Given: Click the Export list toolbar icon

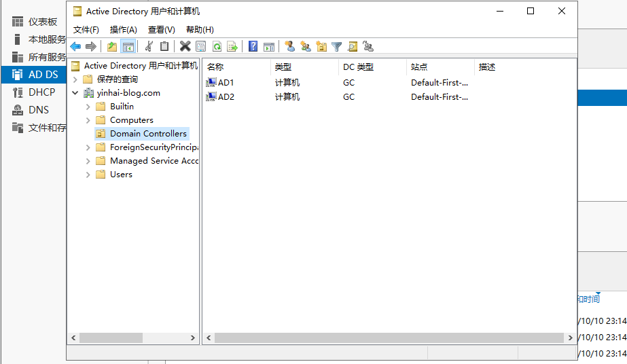Looking at the screenshot, I should click(232, 47).
